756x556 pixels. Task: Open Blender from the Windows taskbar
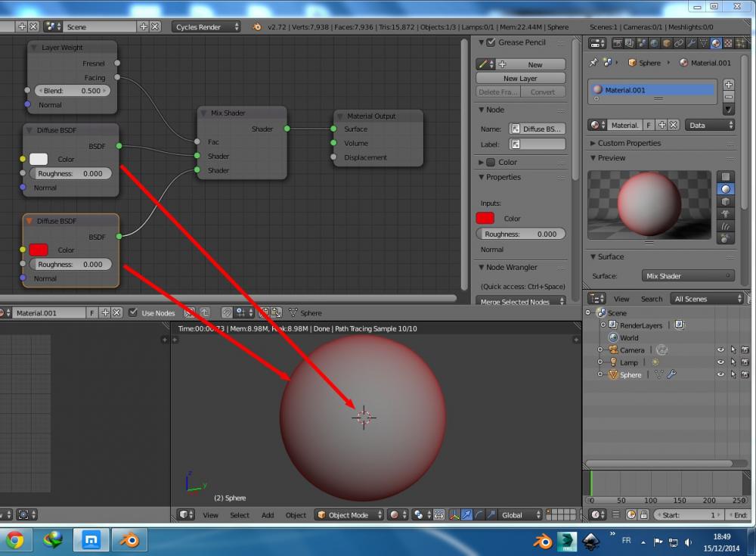coord(129,540)
